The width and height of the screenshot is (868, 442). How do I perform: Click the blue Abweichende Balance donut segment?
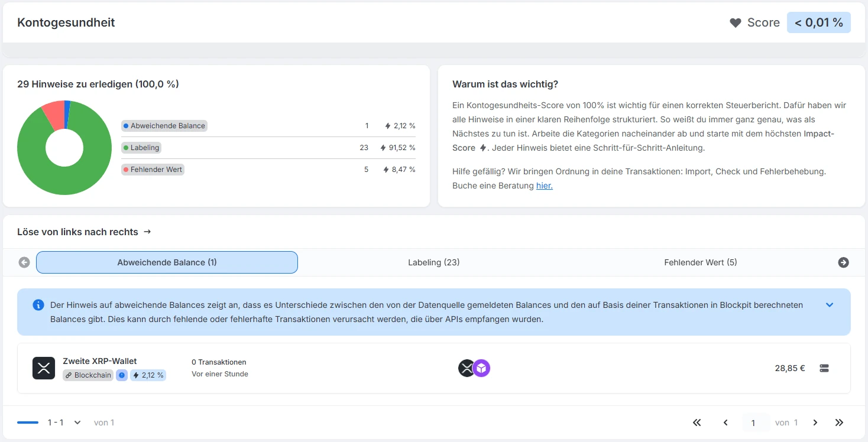[x=67, y=114]
